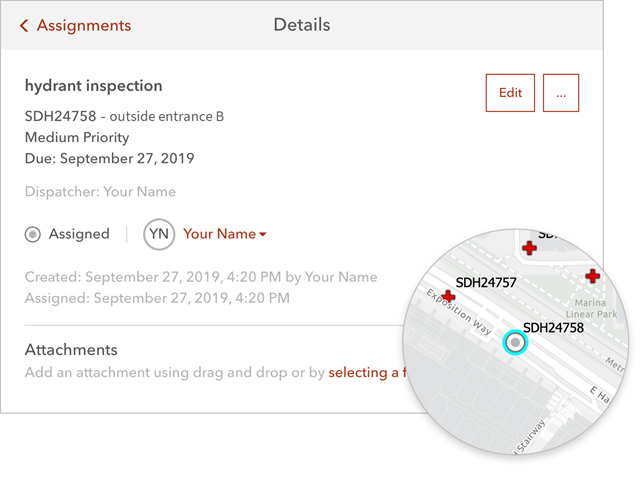Select red hydrant marker near Marina Linear Park
The image size is (642, 479).
pyautogui.click(x=593, y=275)
